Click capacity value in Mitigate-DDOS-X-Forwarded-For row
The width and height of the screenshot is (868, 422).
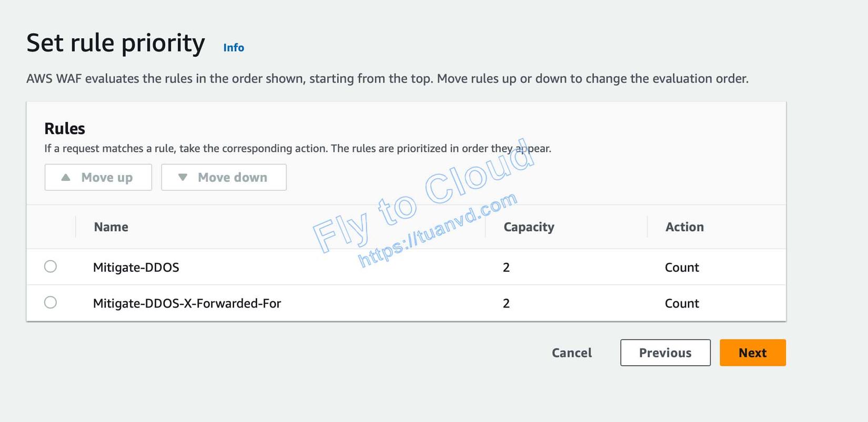pyautogui.click(x=506, y=304)
